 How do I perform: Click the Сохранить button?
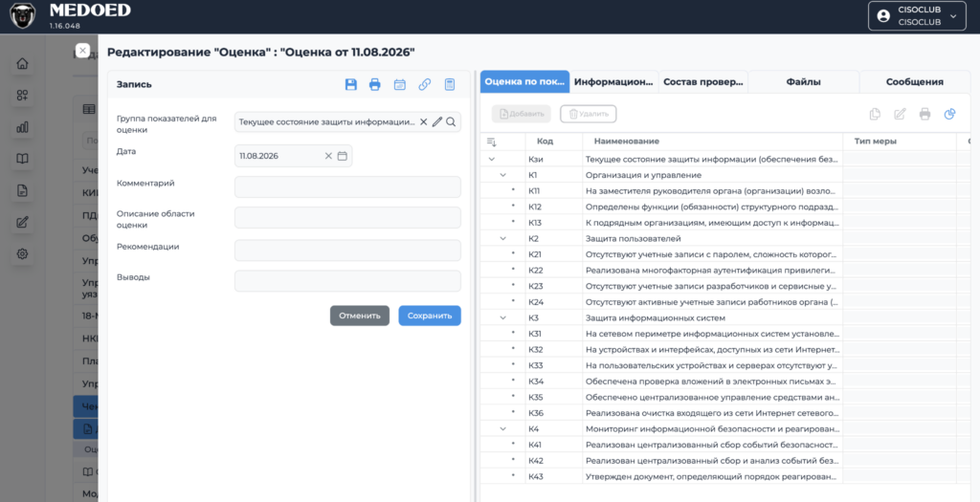(x=430, y=316)
